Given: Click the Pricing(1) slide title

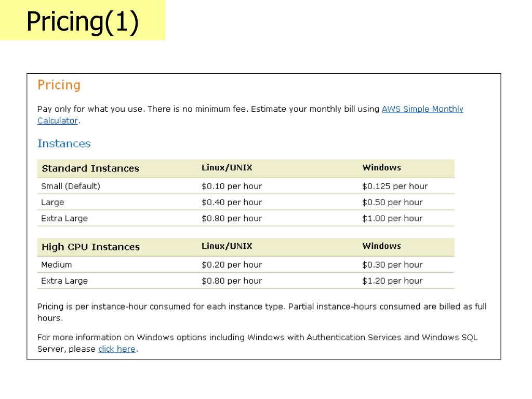Looking at the screenshot, I should [x=83, y=21].
